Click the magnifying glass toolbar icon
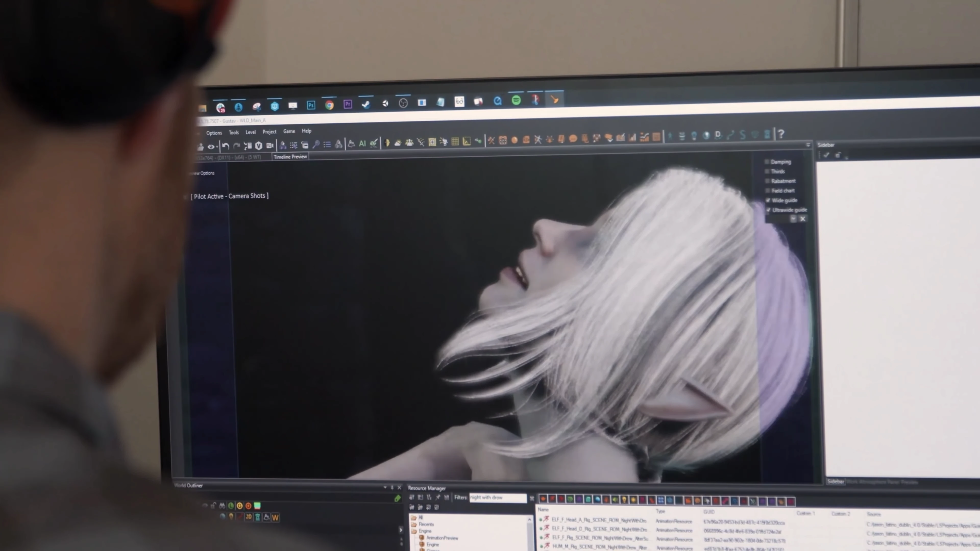The height and width of the screenshot is (551, 980). click(x=316, y=144)
